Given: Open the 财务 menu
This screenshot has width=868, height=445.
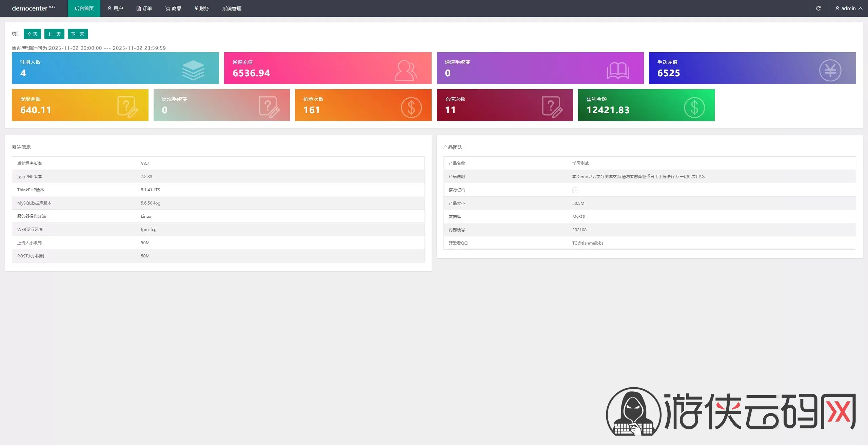Looking at the screenshot, I should click(202, 8).
